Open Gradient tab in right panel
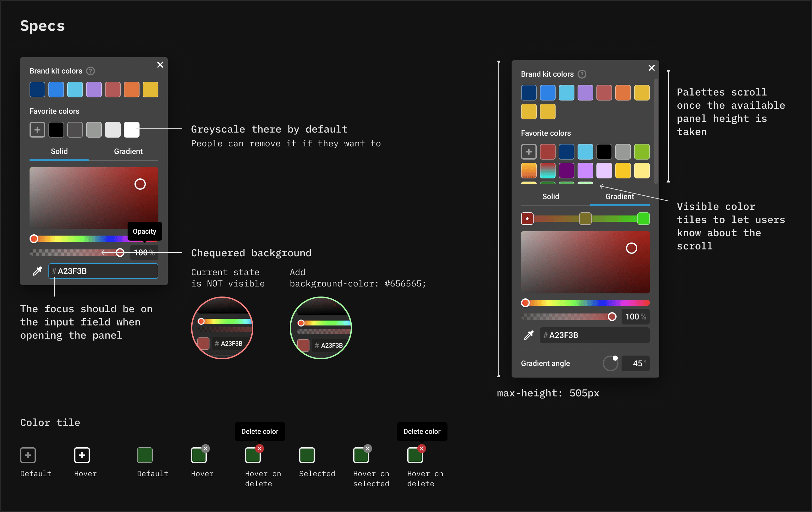The width and height of the screenshot is (812, 512). tap(620, 197)
